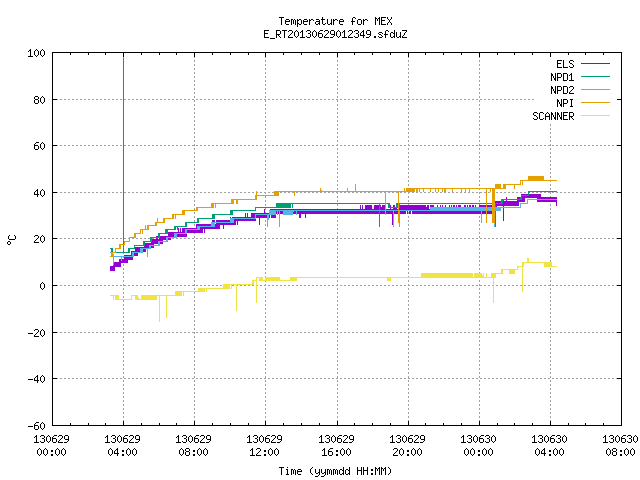Screen dimensions: 640x480
Task: Click the y-axis label -20
Action: (x=36, y=333)
